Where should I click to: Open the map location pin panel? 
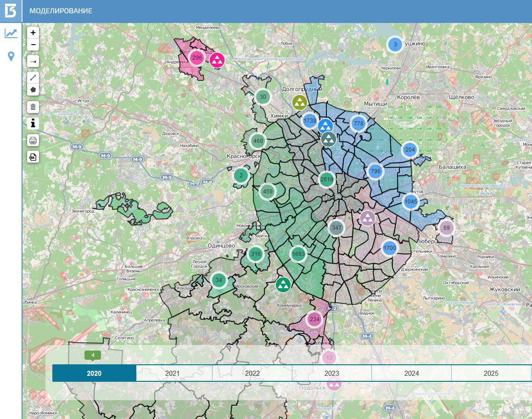[x=11, y=57]
